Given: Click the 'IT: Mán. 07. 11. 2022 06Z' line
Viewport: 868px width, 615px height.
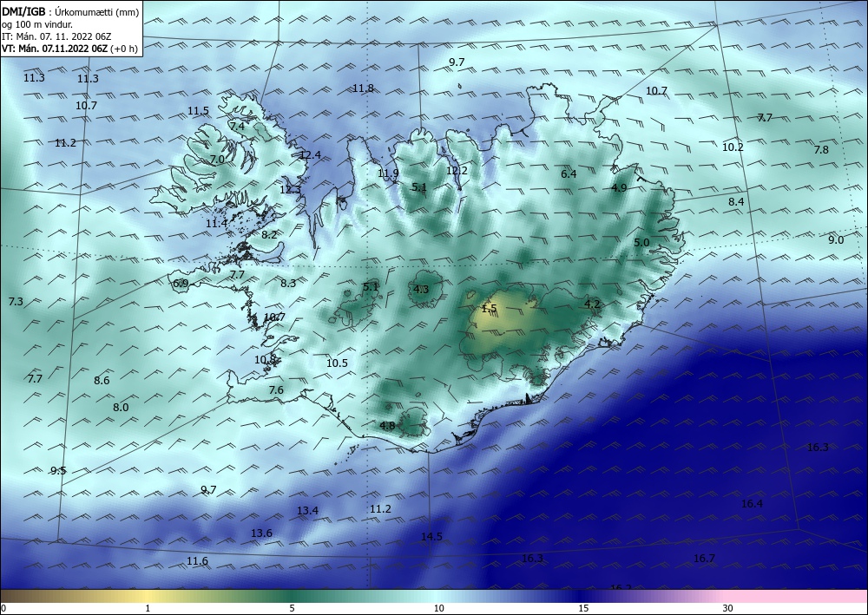Looking at the screenshot, I should pos(56,36).
